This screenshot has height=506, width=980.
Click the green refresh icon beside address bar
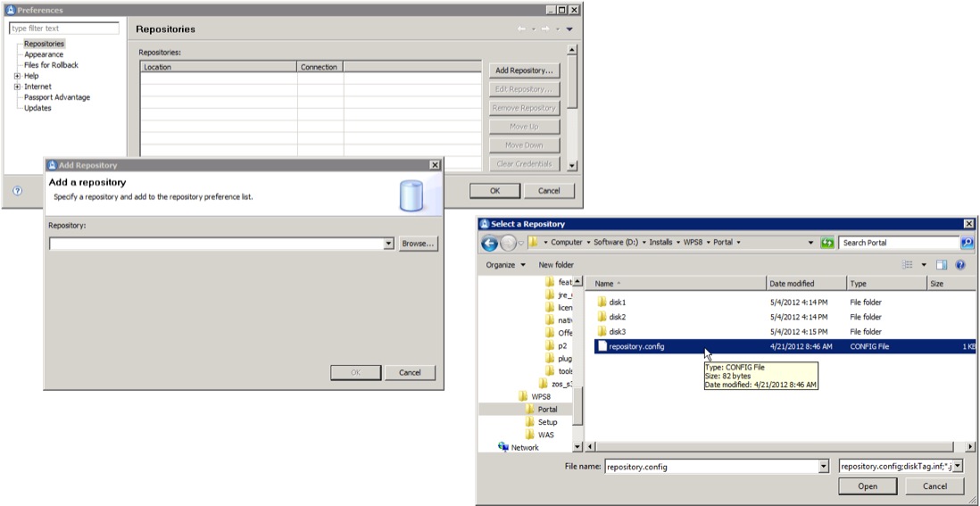(827, 243)
